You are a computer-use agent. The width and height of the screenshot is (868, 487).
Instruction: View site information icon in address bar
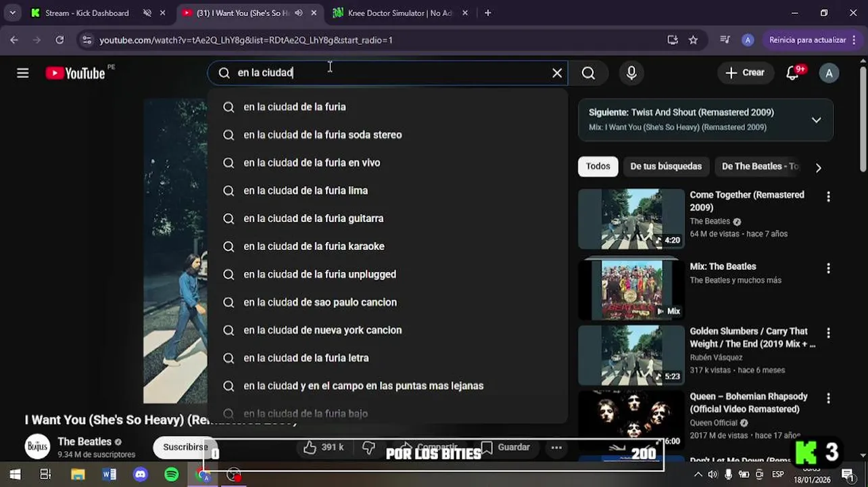pos(87,40)
